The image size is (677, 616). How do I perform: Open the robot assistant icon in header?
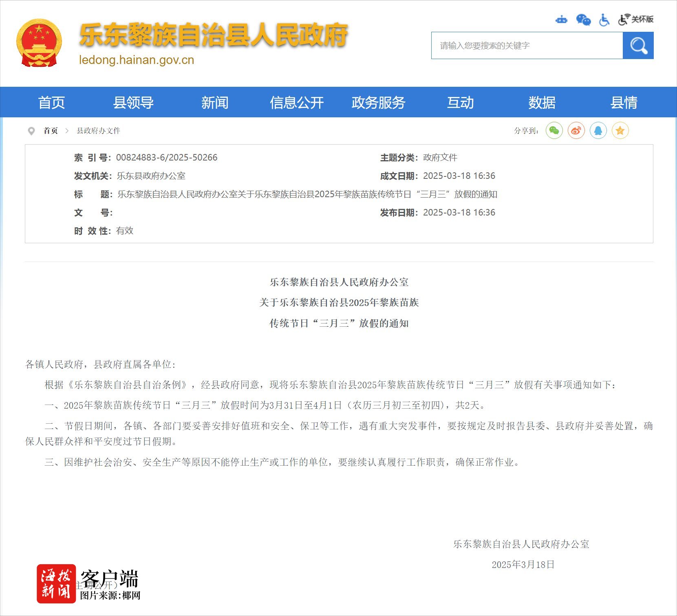(561, 20)
